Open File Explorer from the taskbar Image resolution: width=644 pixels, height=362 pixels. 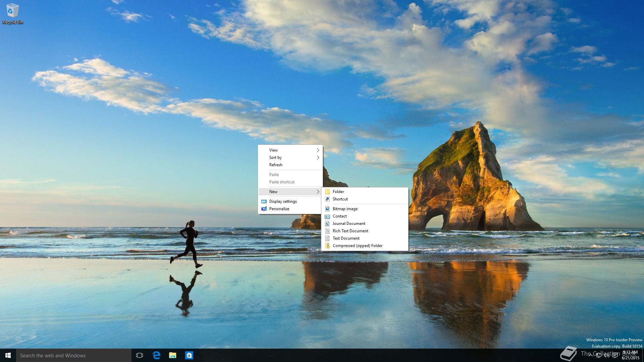[x=172, y=355]
